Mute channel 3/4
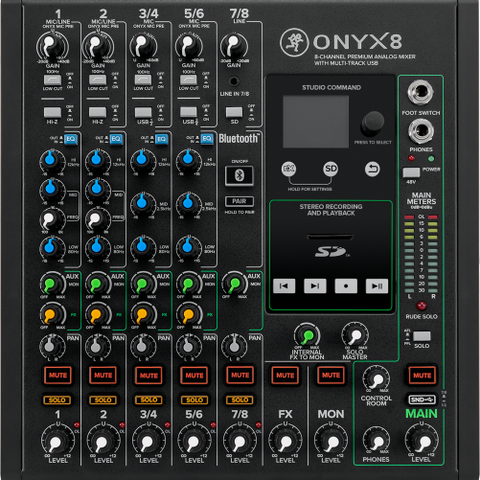480x480 pixels. [149, 375]
